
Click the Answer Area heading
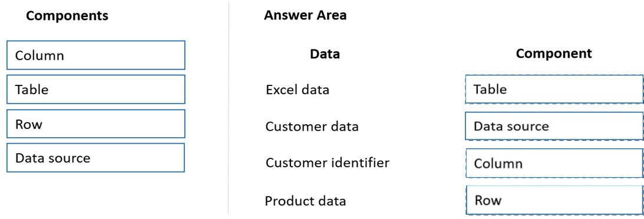[x=305, y=15]
